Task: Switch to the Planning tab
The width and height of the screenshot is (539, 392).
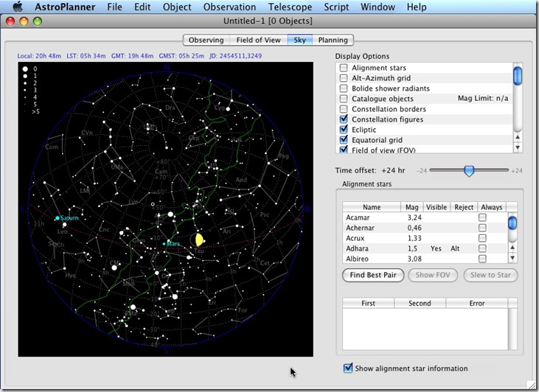Action: tap(333, 40)
